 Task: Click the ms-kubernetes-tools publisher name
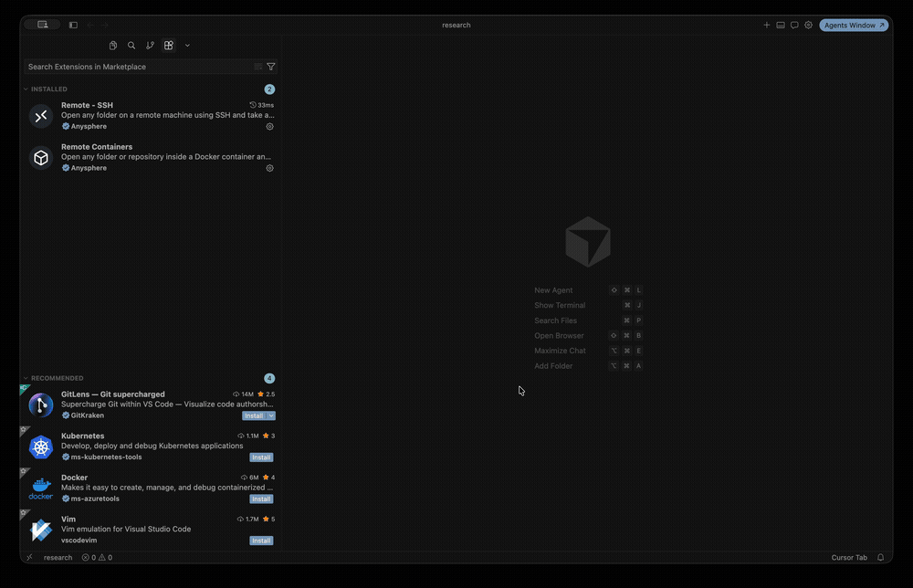point(106,457)
